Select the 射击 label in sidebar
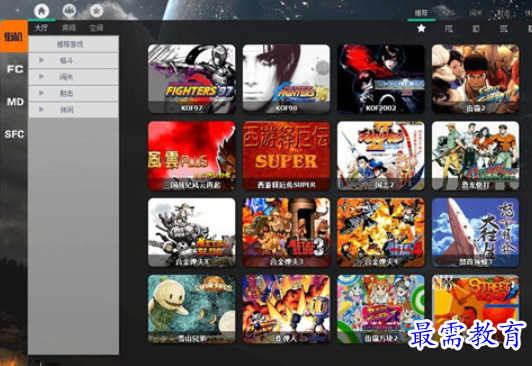 pos(66,93)
